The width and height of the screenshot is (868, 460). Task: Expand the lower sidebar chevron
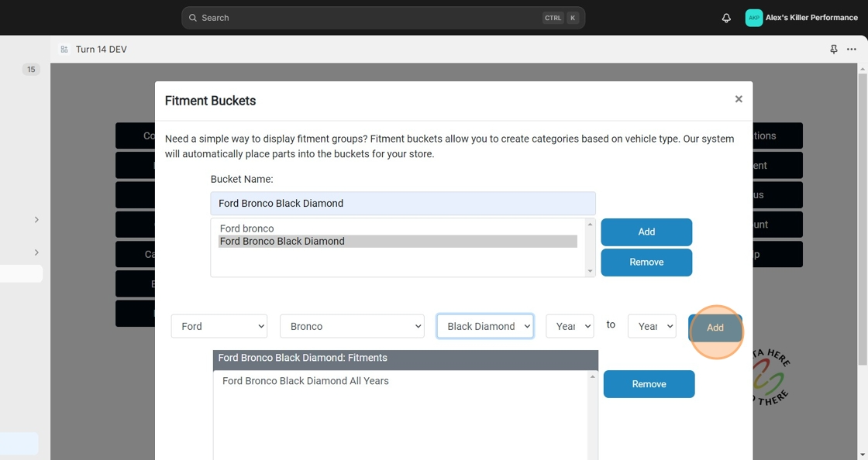(36, 252)
